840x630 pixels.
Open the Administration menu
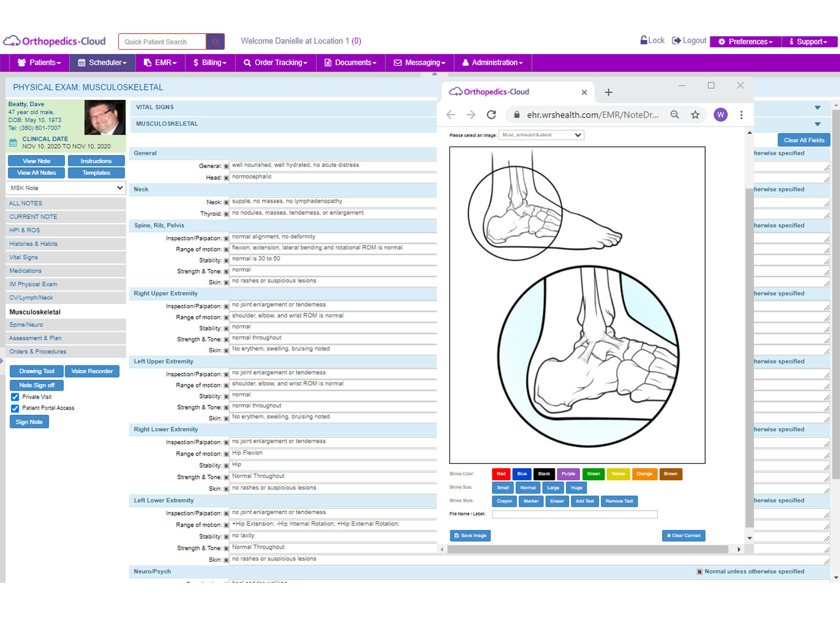point(492,62)
